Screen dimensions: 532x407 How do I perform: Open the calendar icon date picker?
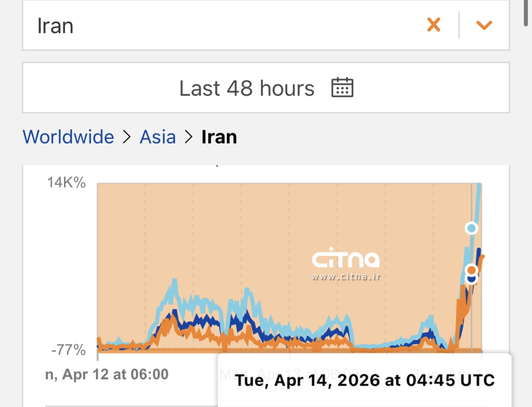coord(342,88)
